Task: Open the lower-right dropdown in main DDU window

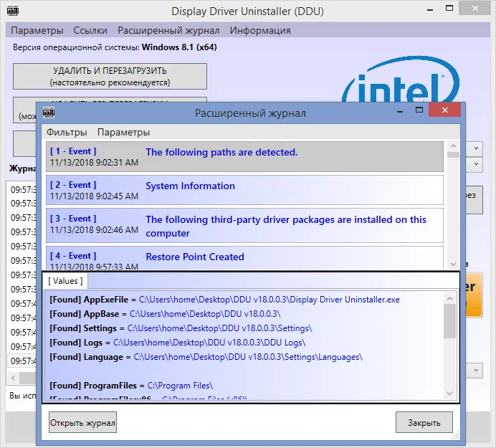Action: (x=476, y=370)
